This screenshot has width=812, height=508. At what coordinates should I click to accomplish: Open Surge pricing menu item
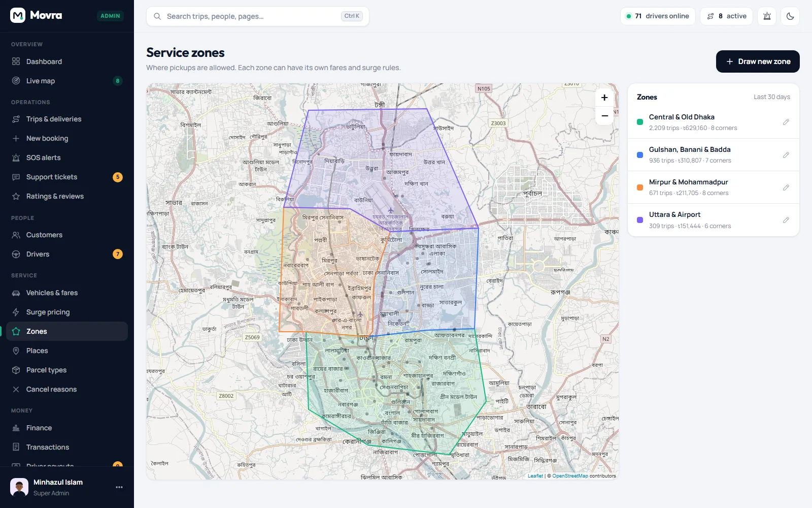click(x=67, y=312)
